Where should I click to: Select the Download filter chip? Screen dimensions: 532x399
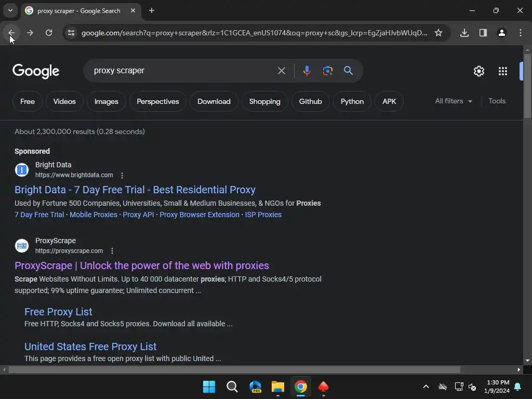(214, 101)
